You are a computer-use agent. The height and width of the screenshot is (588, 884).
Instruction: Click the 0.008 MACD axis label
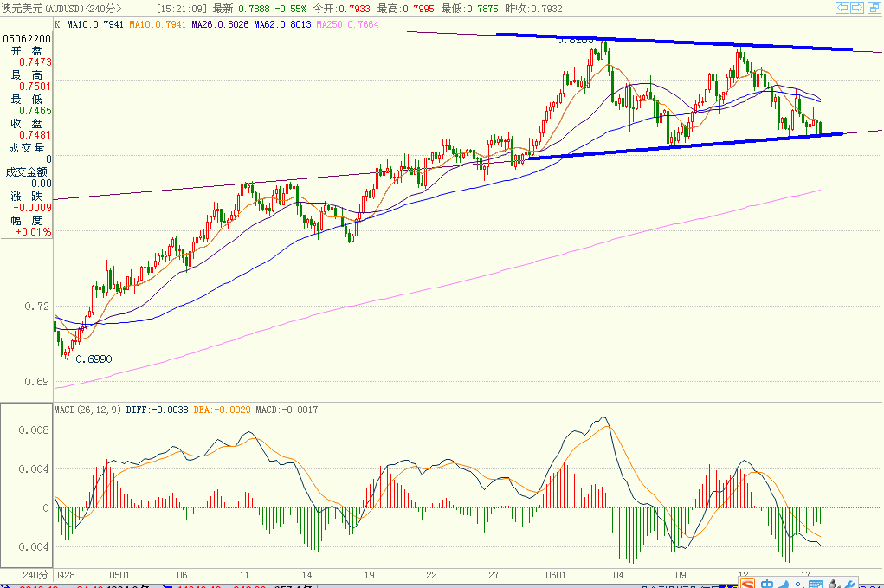(34, 430)
